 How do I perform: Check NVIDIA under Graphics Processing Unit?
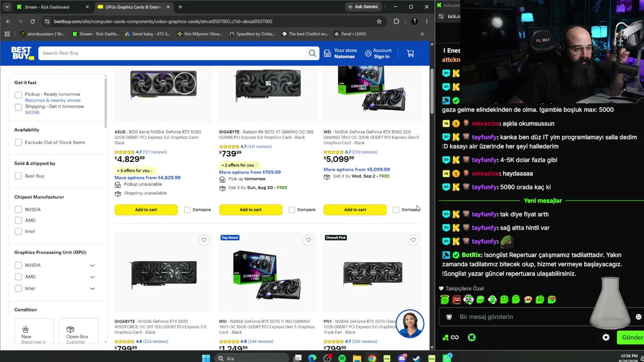(18, 265)
